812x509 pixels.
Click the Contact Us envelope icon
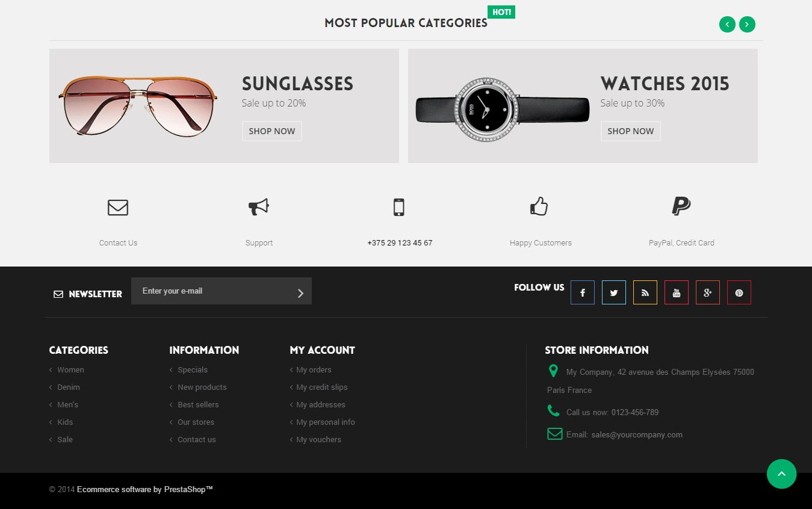pos(118,208)
